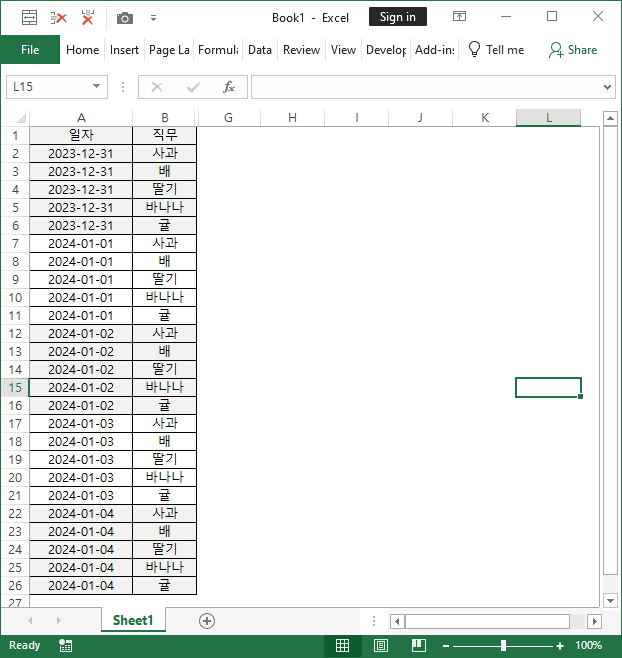The image size is (622, 658).
Task: Click the Enter checkmark in formula bar
Action: coord(193,87)
